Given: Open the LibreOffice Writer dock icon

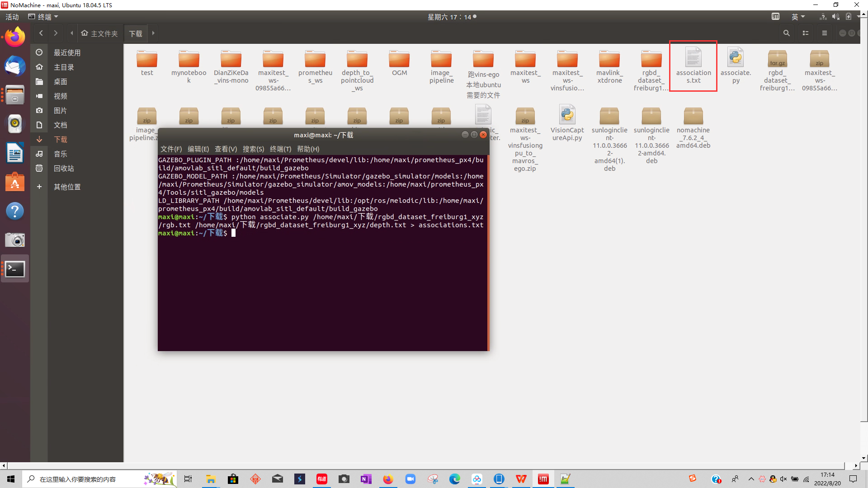Looking at the screenshot, I should pos(15,153).
